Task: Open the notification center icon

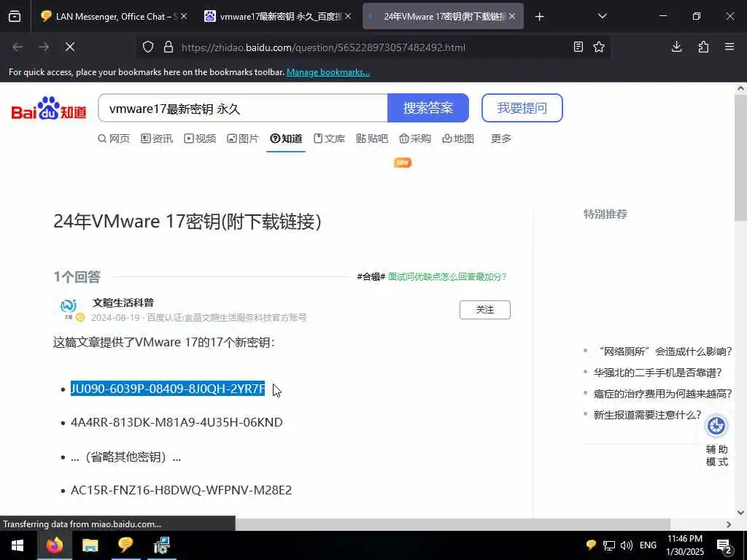Action: (x=724, y=545)
